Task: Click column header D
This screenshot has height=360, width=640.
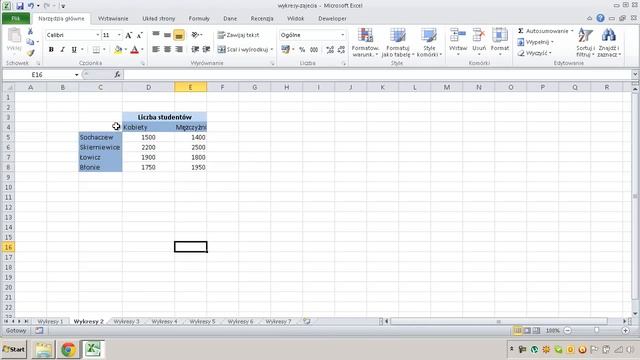Action: 148,87
